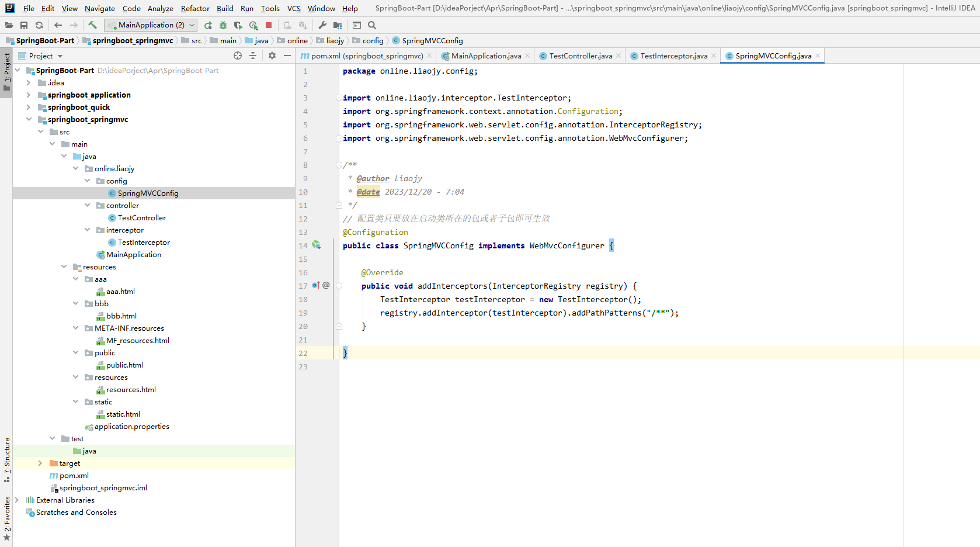Click the run gutter icon on line 14
The height and width of the screenshot is (547, 980).
316,245
